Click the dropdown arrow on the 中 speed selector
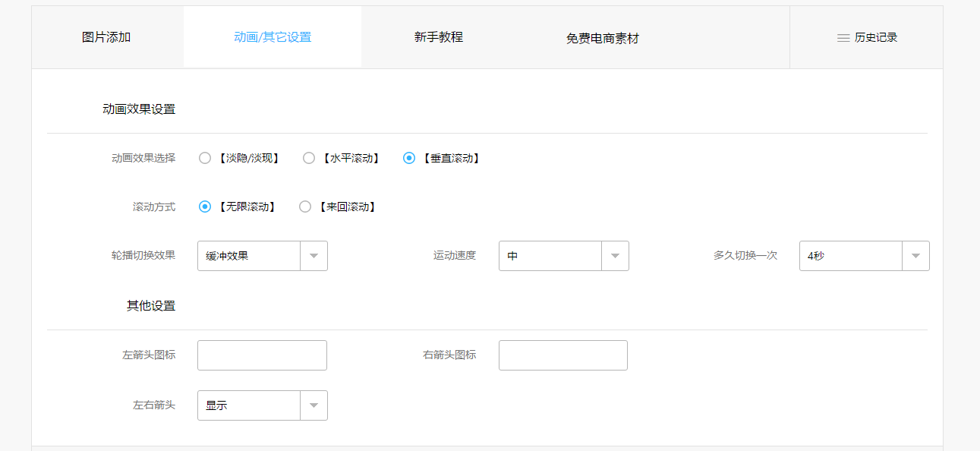This screenshot has width=980, height=451. 615,256
